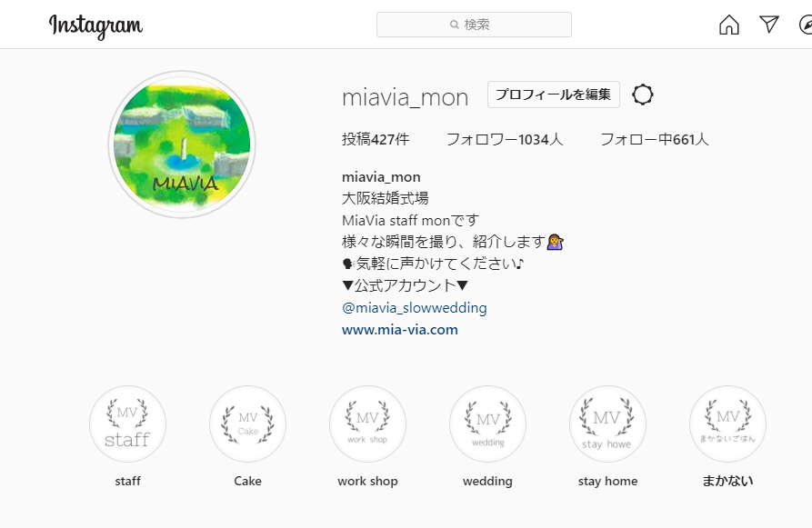The width and height of the screenshot is (812, 528).
Task: Open the Cake story highlight circle
Action: point(247,424)
